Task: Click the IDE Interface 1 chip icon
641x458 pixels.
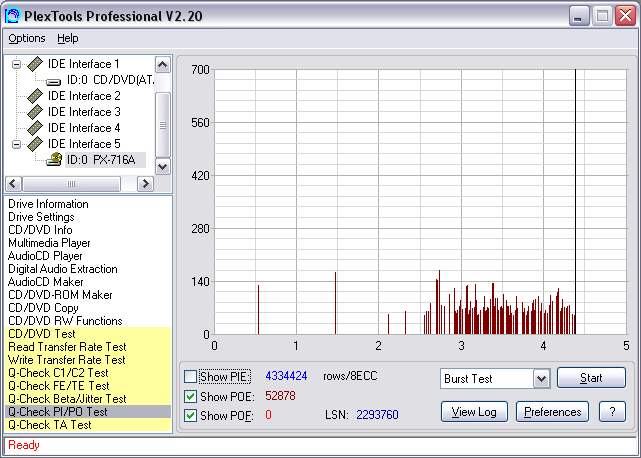Action: [x=35, y=64]
